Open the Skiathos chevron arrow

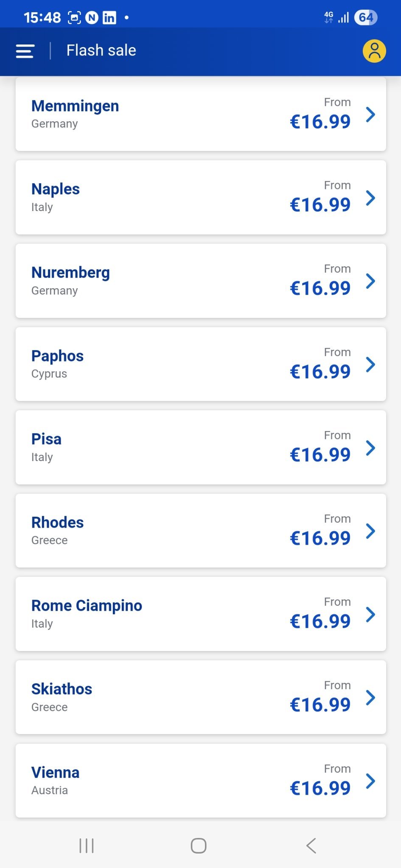pyautogui.click(x=370, y=698)
